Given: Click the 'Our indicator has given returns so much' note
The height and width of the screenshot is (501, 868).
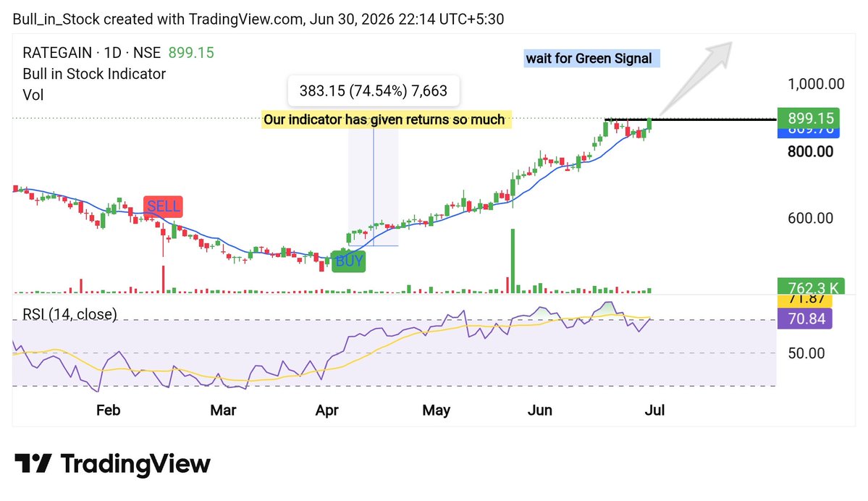Looking at the screenshot, I should tap(387, 119).
